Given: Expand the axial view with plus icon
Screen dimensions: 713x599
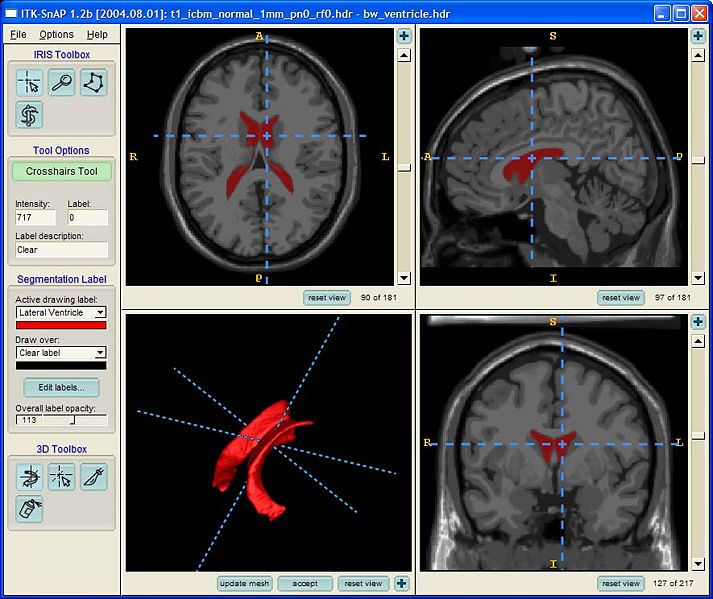Looking at the screenshot, I should point(403,36).
